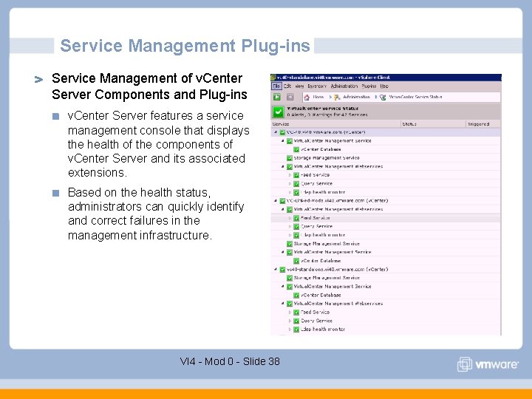The width and height of the screenshot is (532, 399).
Task: Open the Inventory menu
Action: [x=317, y=86]
